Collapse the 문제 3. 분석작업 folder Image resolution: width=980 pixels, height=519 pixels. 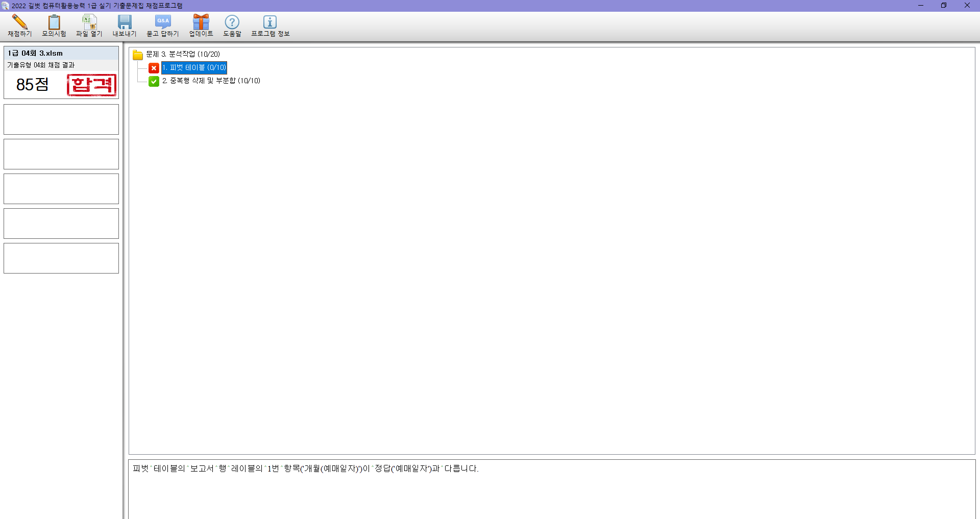(x=138, y=55)
